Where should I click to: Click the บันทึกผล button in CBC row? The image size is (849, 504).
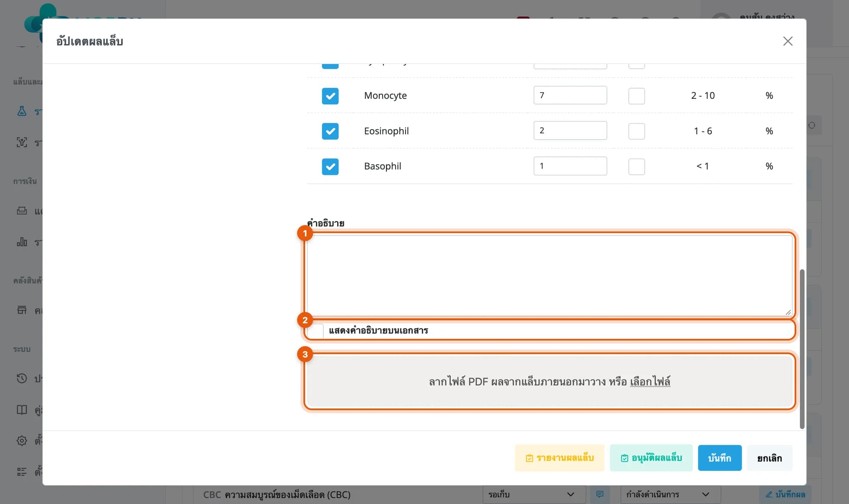[x=785, y=495]
